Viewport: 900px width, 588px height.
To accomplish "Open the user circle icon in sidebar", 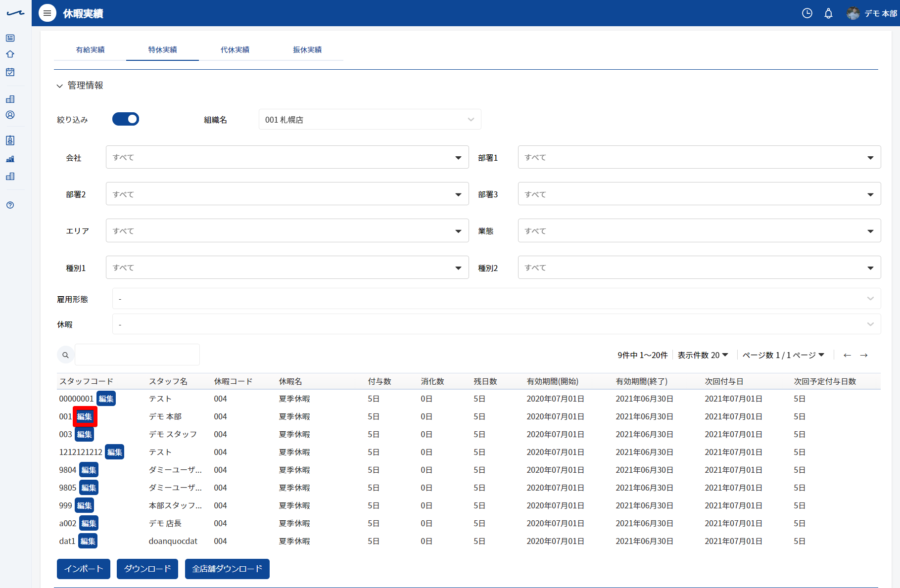I will pyautogui.click(x=10, y=115).
